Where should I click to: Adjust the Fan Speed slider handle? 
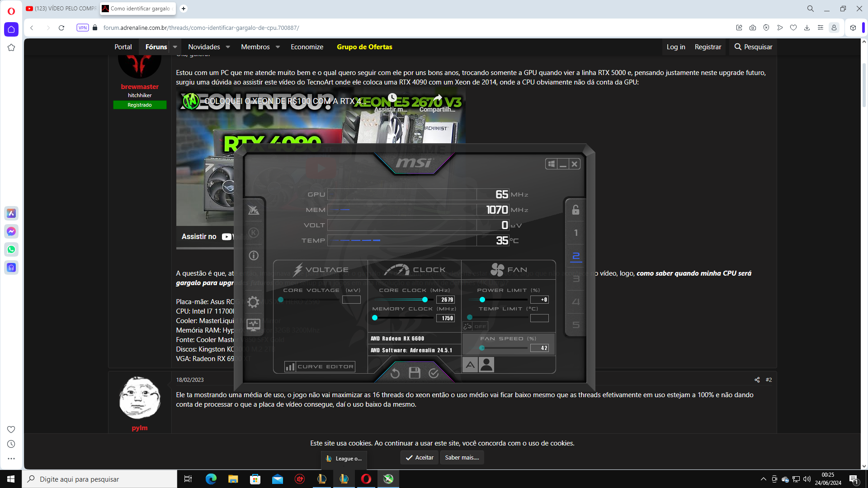click(482, 348)
